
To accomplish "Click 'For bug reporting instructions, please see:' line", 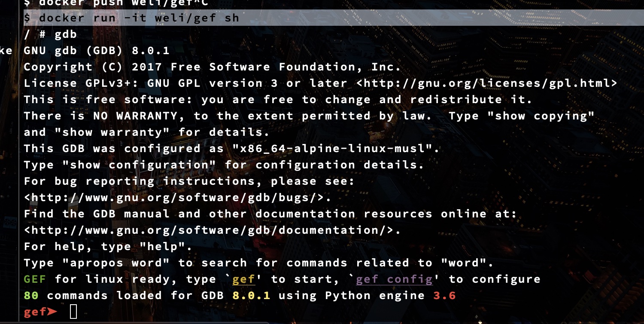I will (189, 181).
